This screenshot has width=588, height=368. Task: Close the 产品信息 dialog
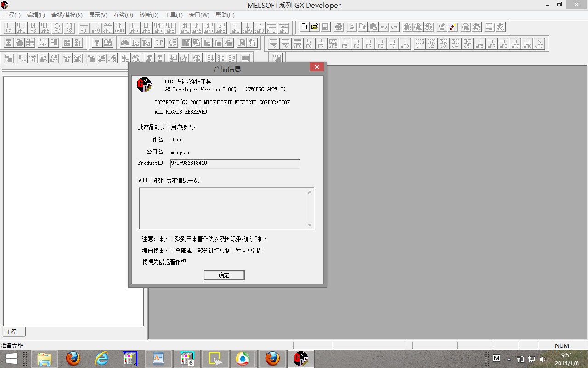click(x=317, y=68)
